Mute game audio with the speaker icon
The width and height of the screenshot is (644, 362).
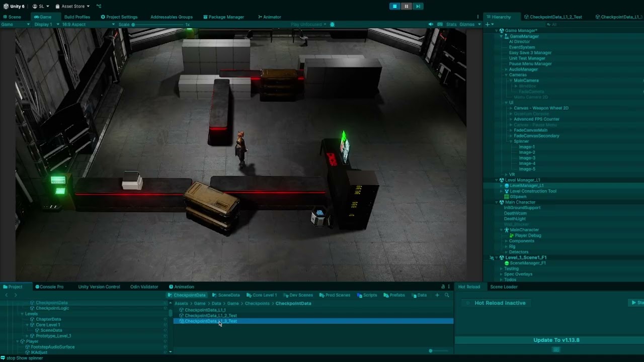tap(431, 24)
